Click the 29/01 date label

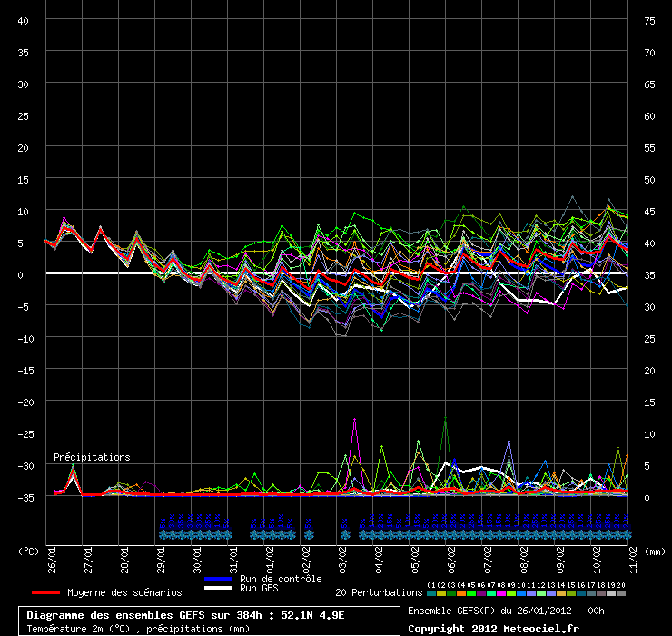(x=161, y=560)
